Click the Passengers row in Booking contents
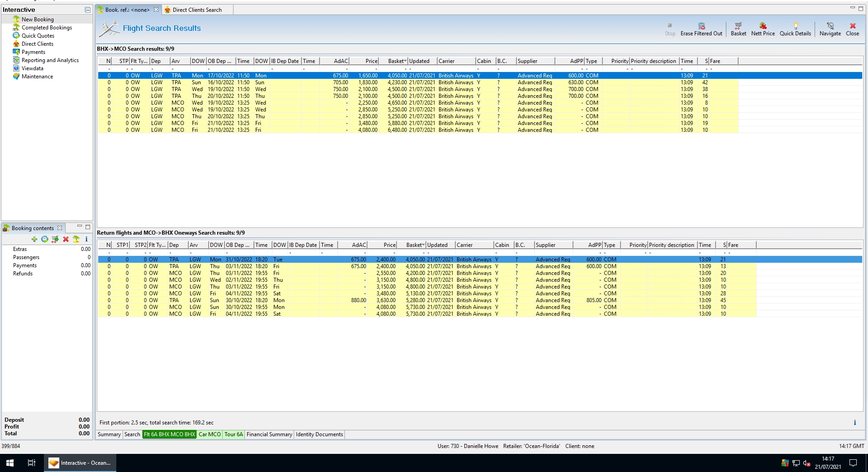The image size is (868, 472). (x=47, y=257)
